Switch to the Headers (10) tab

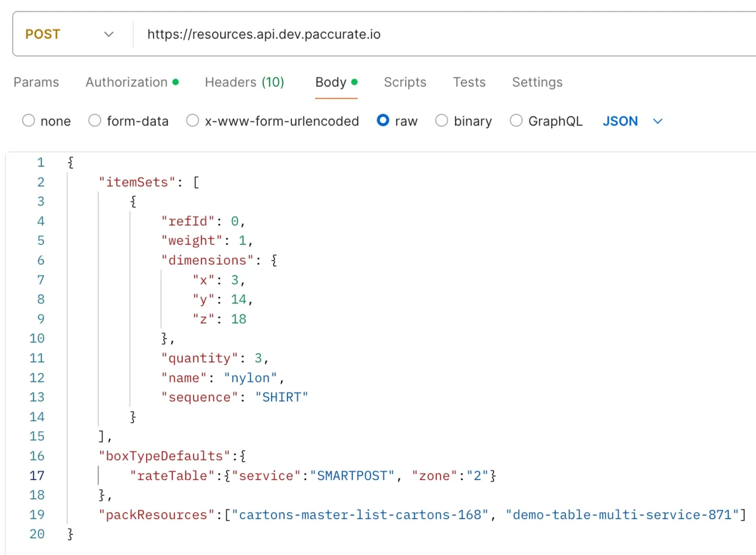pos(245,82)
